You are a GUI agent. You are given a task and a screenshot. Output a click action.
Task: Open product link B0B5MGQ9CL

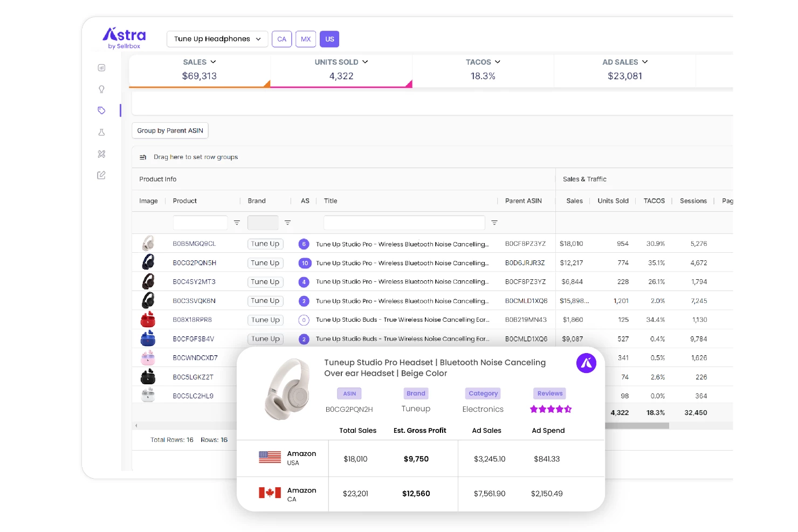(x=194, y=244)
